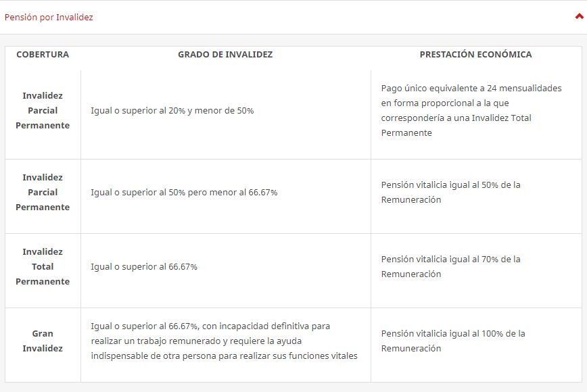Click the GRADO DE INVALIDEZ column header
Screen dimensions: 587x392
pos(225,55)
